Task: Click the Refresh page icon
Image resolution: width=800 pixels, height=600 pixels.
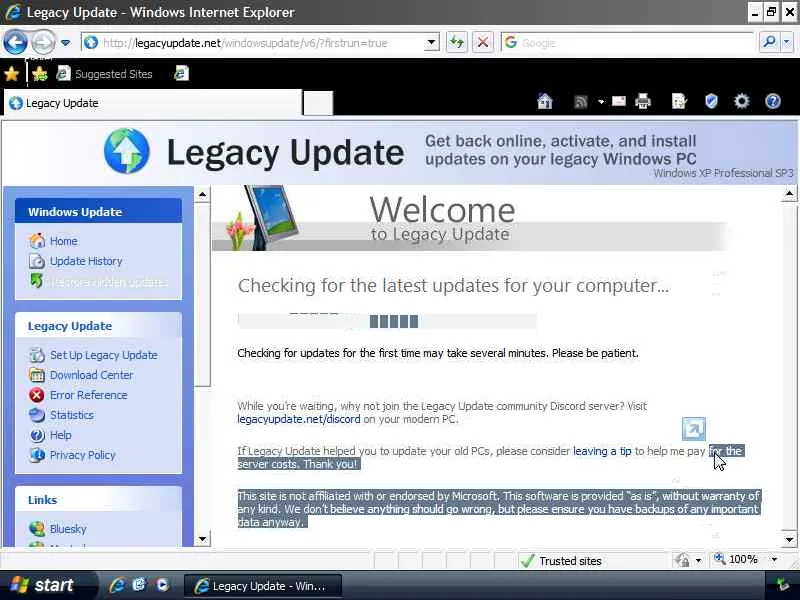Action: pos(457,42)
